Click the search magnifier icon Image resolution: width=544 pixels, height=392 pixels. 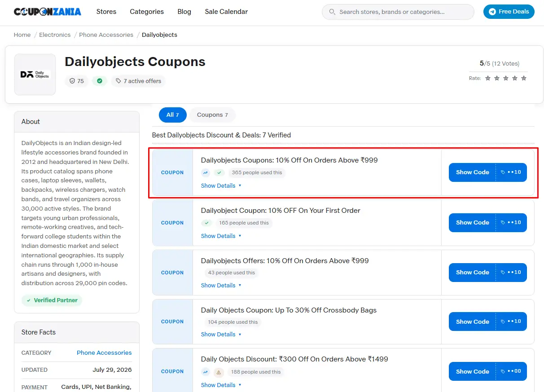[x=332, y=12]
